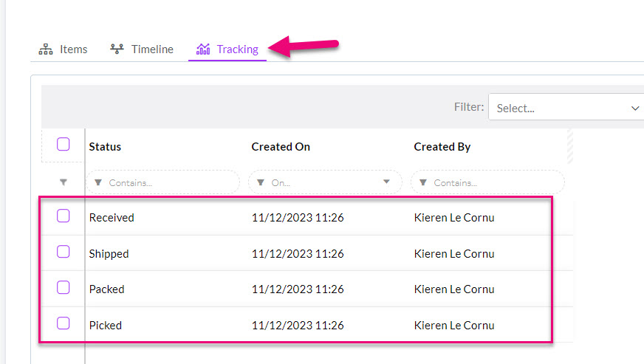
Task: Sort by the Created By column header
Action: point(442,147)
